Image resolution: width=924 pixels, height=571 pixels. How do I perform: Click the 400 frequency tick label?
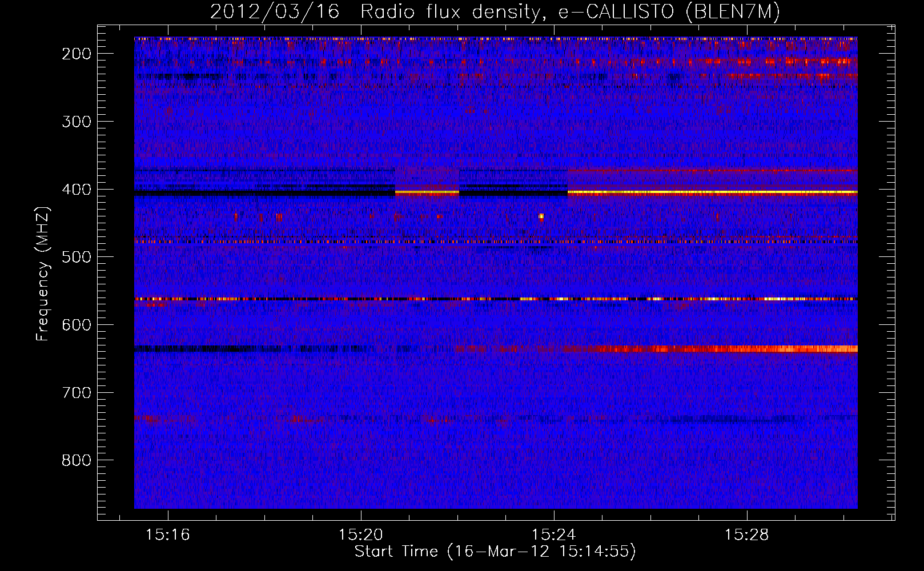[77, 190]
